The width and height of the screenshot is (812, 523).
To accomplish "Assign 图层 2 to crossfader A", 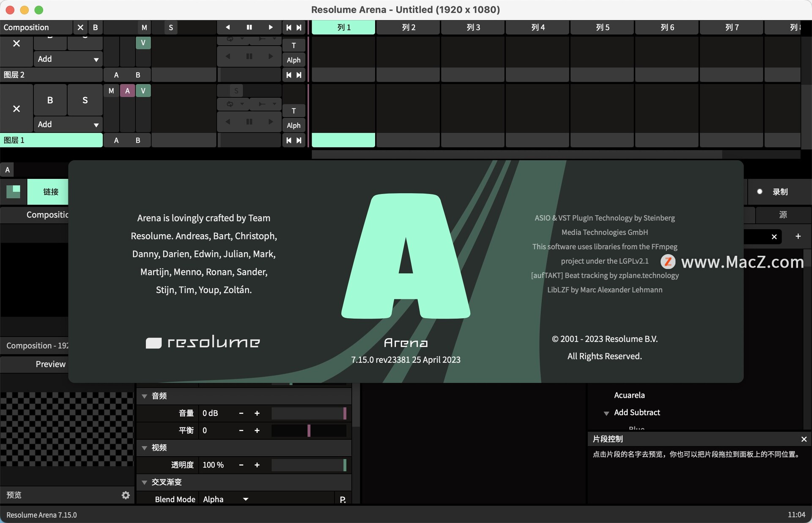I will (116, 75).
